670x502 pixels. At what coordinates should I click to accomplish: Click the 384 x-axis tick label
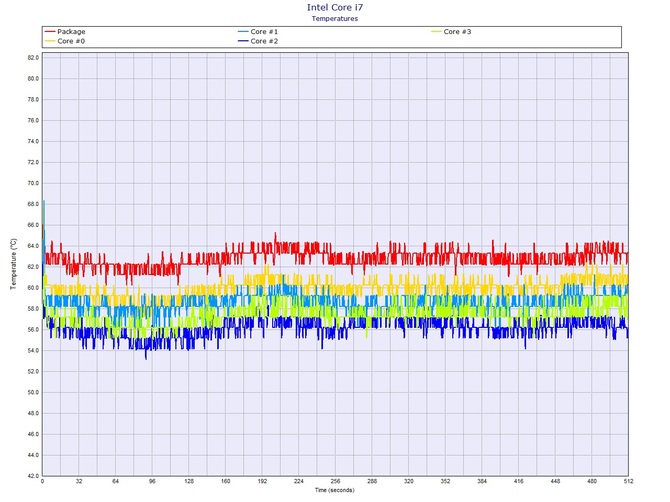(482, 481)
